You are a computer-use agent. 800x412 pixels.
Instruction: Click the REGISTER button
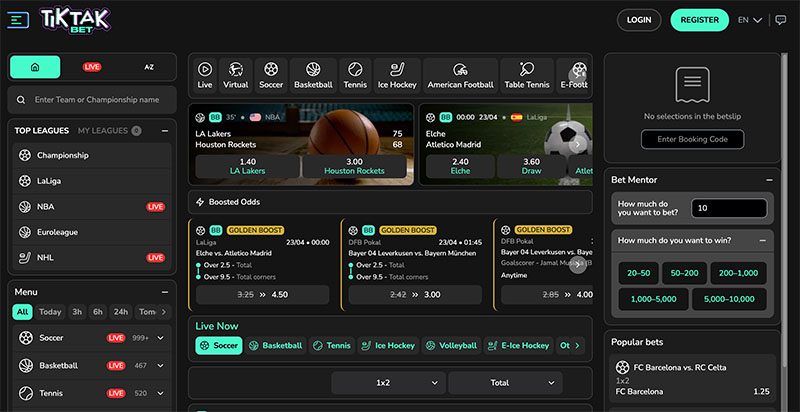click(x=699, y=20)
